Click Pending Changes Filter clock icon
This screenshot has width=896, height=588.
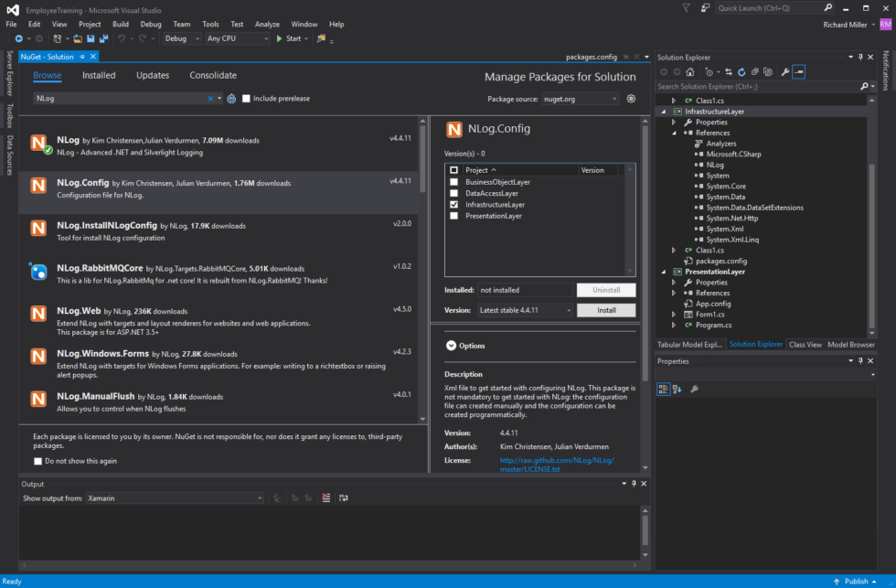pyautogui.click(x=709, y=72)
